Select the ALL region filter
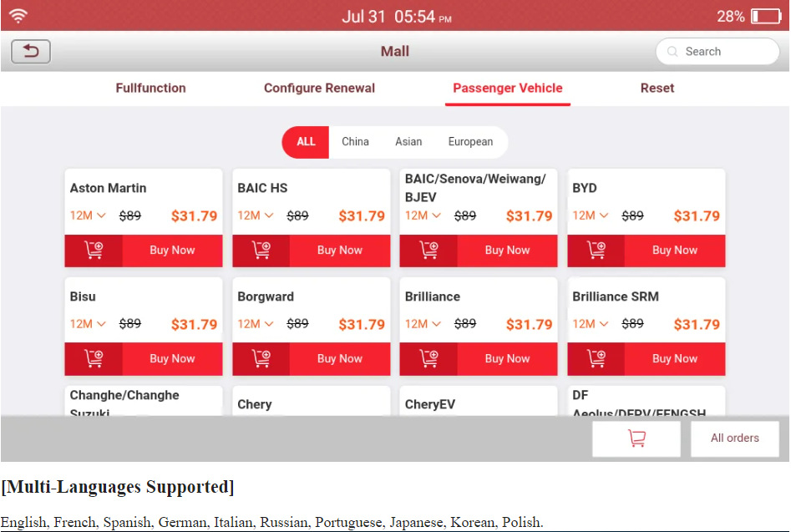 pyautogui.click(x=306, y=142)
